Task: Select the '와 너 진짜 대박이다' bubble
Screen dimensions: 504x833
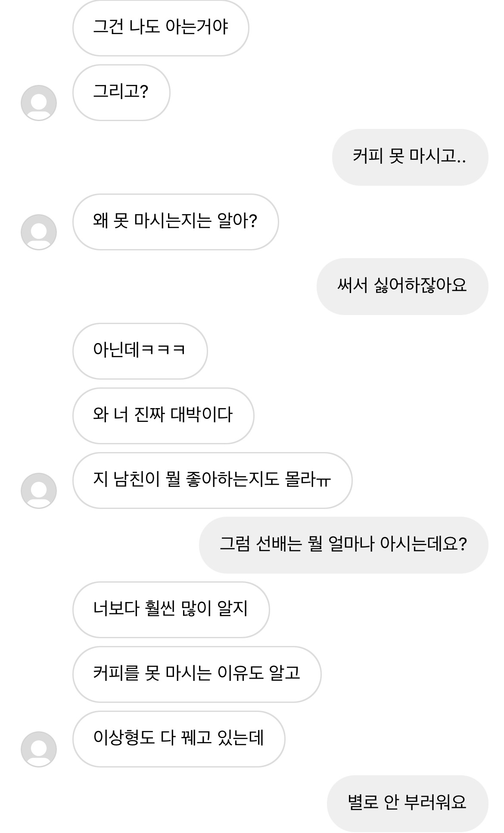Action: (163, 416)
